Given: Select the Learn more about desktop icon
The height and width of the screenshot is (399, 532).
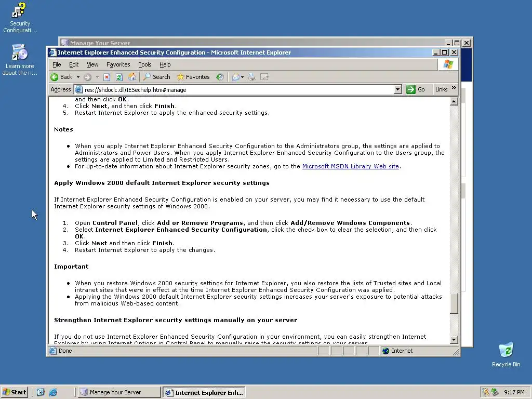Looking at the screenshot, I should 20,60.
